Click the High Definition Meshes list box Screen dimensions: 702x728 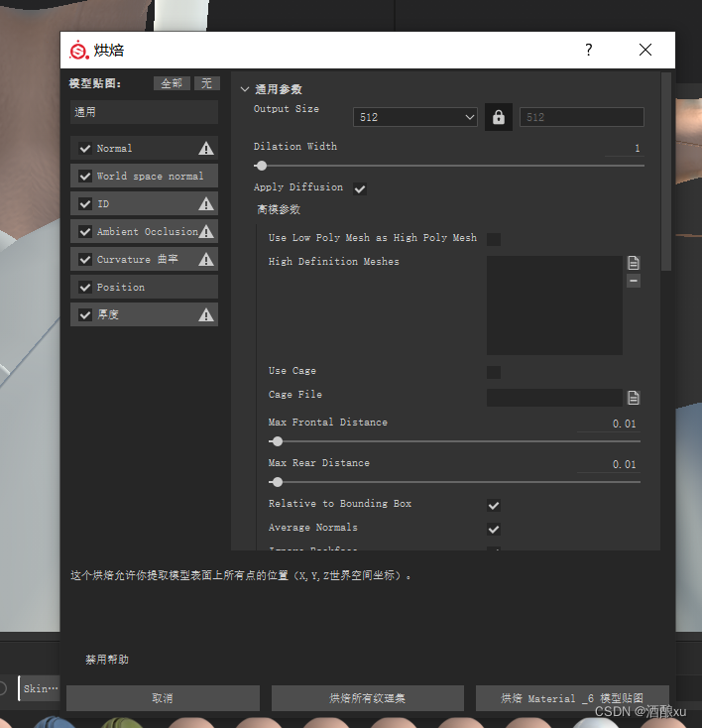tap(554, 305)
